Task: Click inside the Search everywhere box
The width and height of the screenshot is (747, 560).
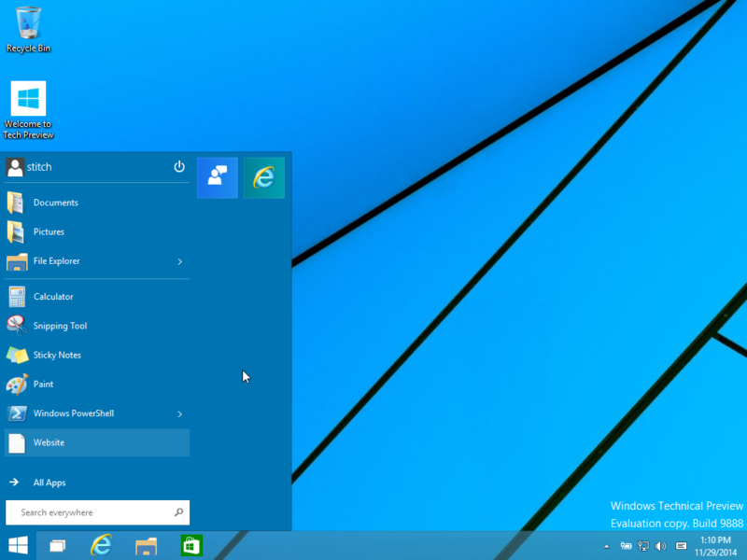Action: point(93,512)
